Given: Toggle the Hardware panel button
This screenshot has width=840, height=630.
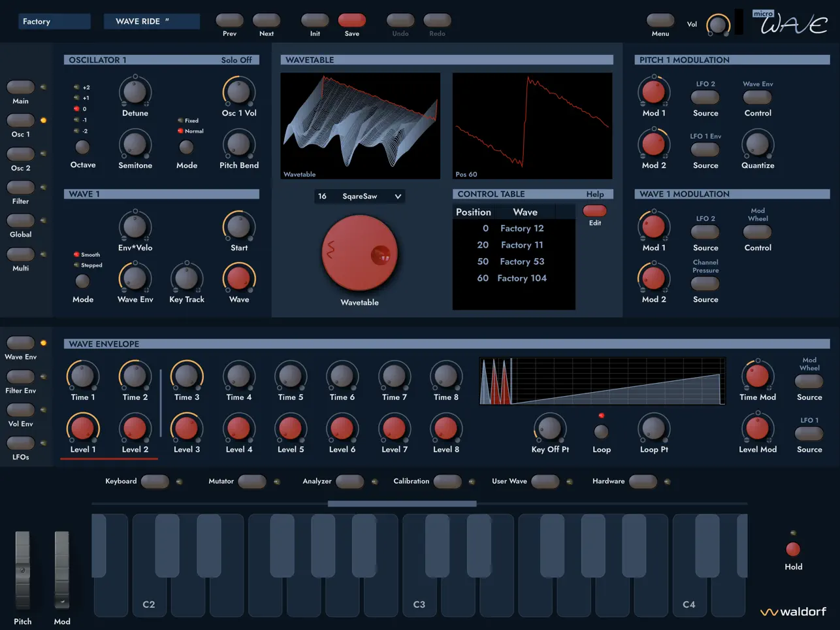Looking at the screenshot, I should click(x=643, y=482).
